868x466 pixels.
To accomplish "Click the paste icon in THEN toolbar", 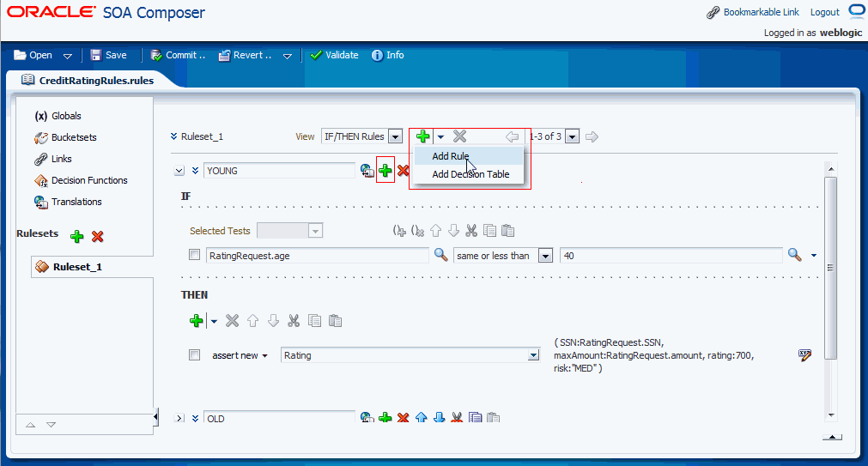I will click(x=335, y=320).
